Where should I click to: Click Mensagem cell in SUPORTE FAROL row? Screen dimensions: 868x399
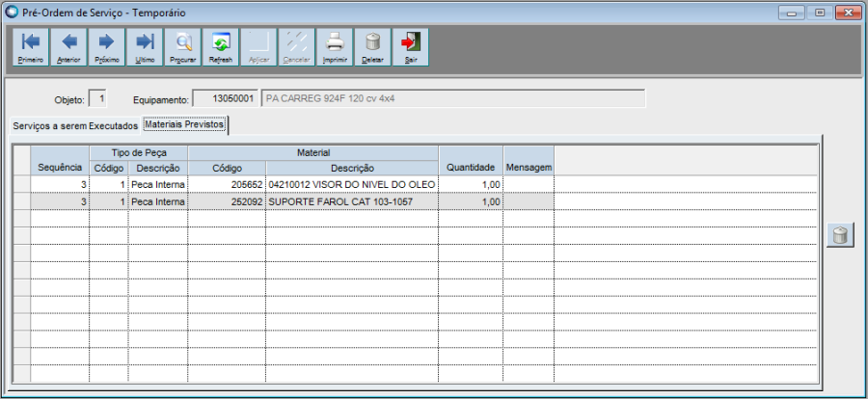tap(529, 201)
